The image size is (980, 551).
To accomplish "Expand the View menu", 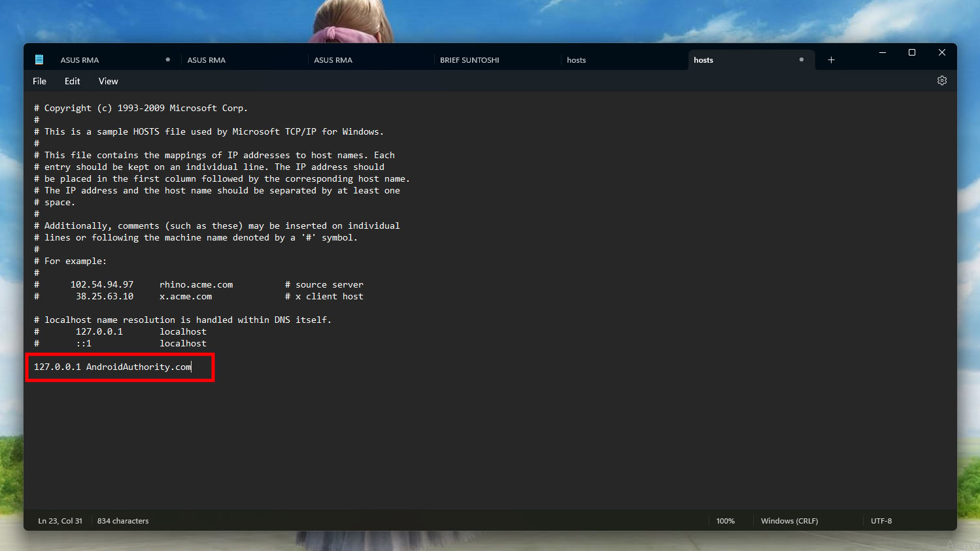I will point(108,81).
